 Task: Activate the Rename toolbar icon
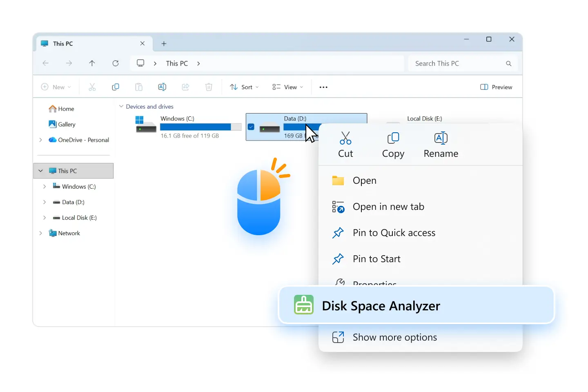pyautogui.click(x=162, y=87)
